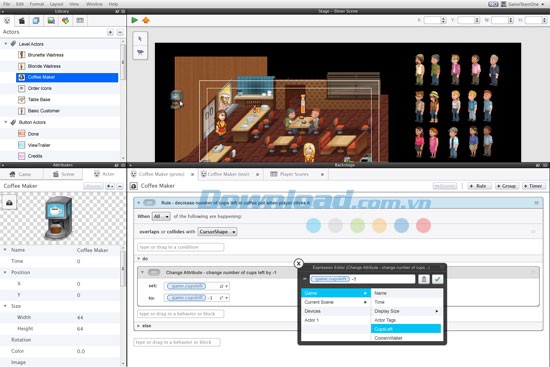Click the Done button actor icon
The image size is (550, 367).
[22, 134]
